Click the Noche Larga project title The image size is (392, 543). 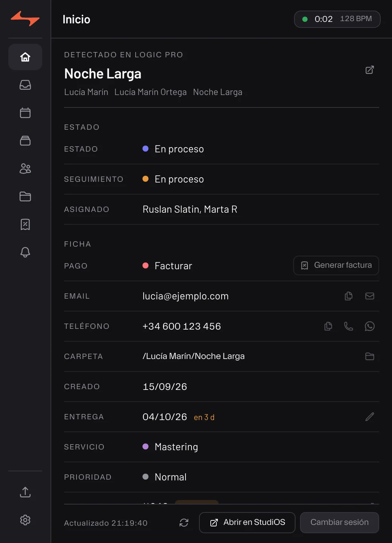103,74
